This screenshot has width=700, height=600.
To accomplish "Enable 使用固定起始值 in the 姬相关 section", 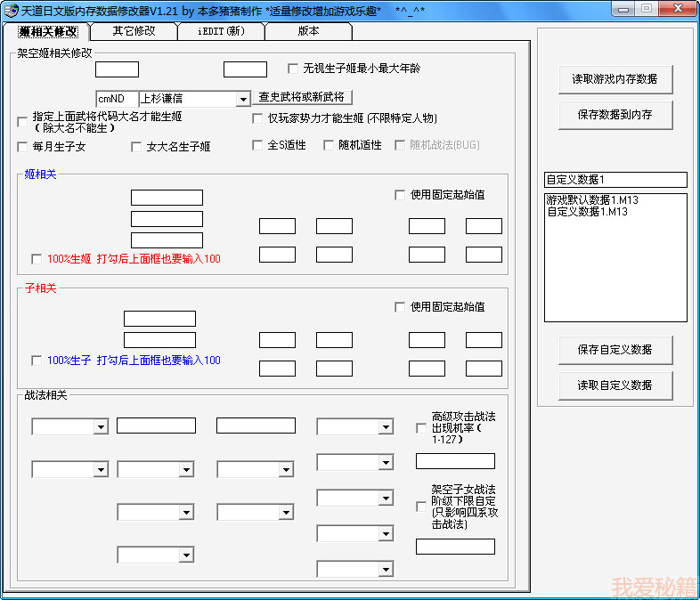I will click(400, 195).
